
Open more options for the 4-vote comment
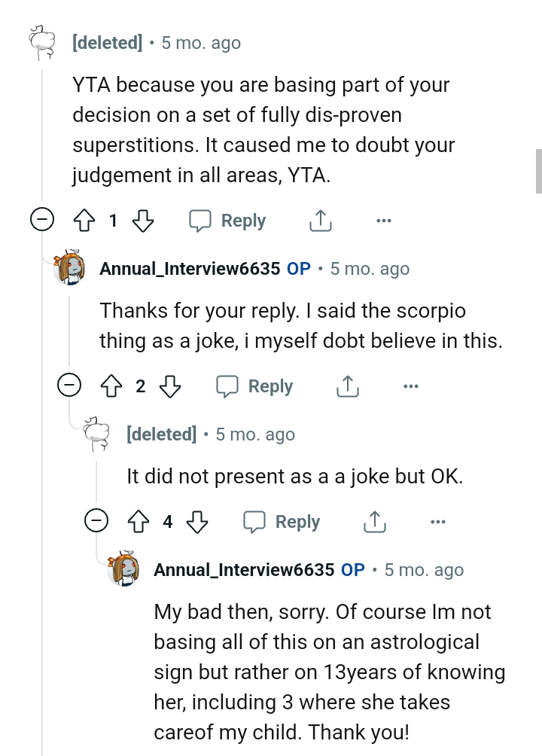(x=438, y=522)
